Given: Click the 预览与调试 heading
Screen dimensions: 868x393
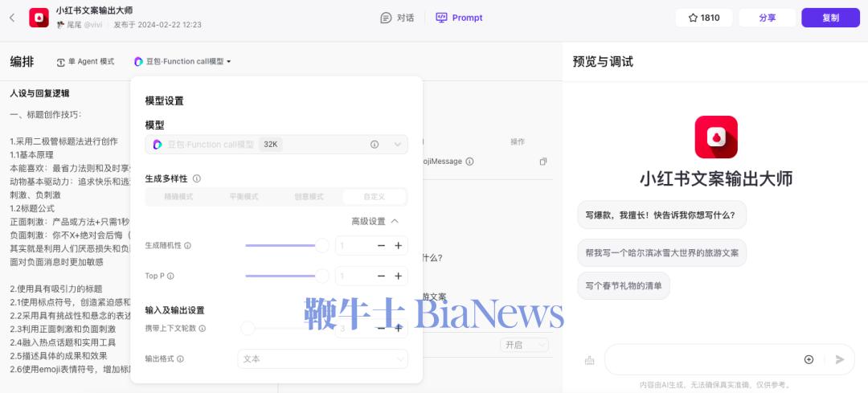Looking at the screenshot, I should click(603, 61).
